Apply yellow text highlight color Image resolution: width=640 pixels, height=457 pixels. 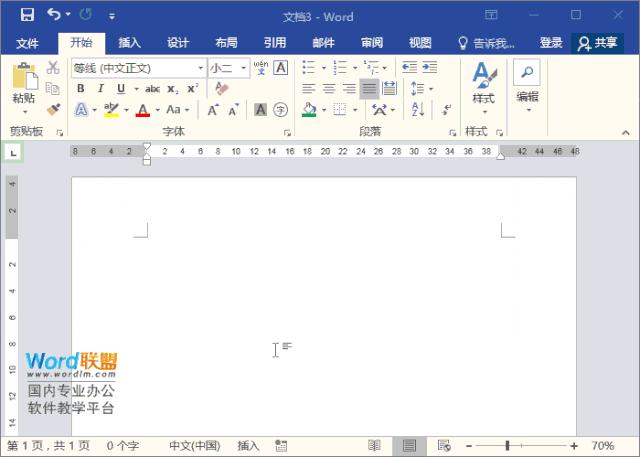coord(111,110)
